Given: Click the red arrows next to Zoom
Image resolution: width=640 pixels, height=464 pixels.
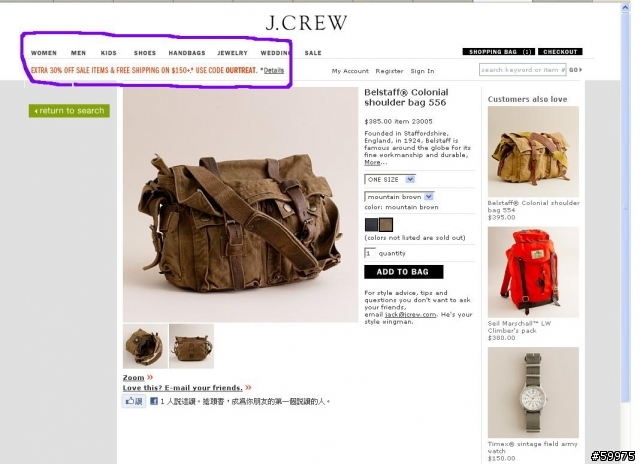Looking at the screenshot, I should tap(150, 377).
